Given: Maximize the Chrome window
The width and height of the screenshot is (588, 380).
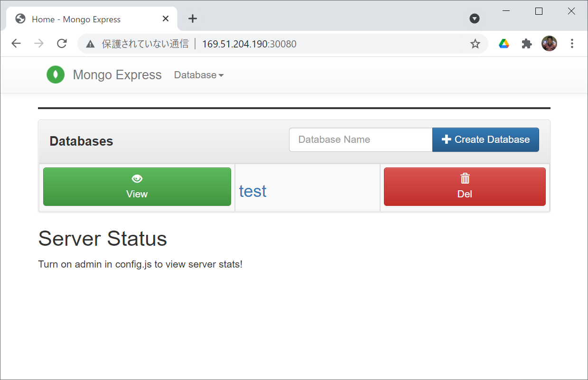Looking at the screenshot, I should tap(539, 11).
